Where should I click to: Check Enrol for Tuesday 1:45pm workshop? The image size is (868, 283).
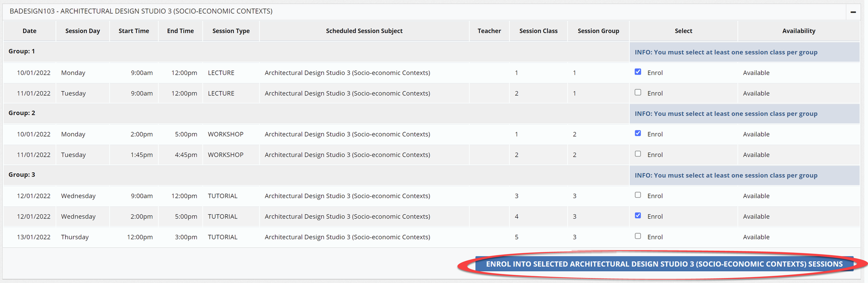pos(638,154)
